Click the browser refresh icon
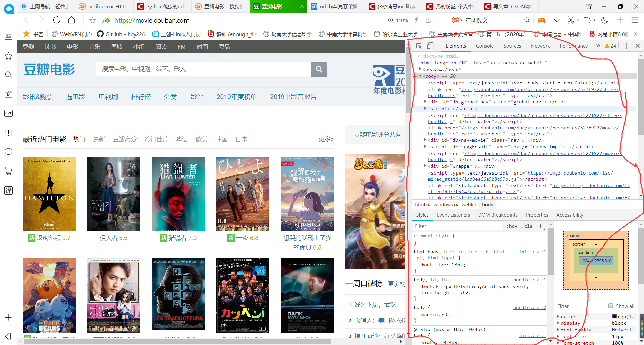The height and width of the screenshot is (345, 644). pyautogui.click(x=57, y=20)
